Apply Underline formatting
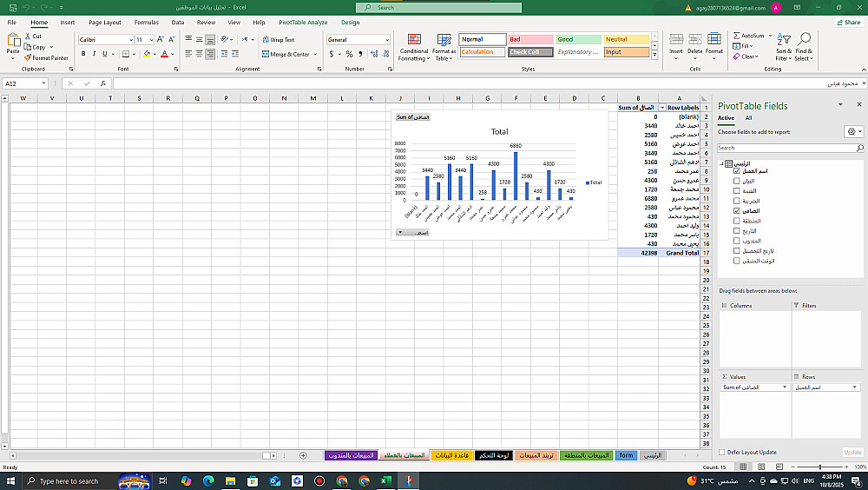868x490 pixels. (105, 54)
